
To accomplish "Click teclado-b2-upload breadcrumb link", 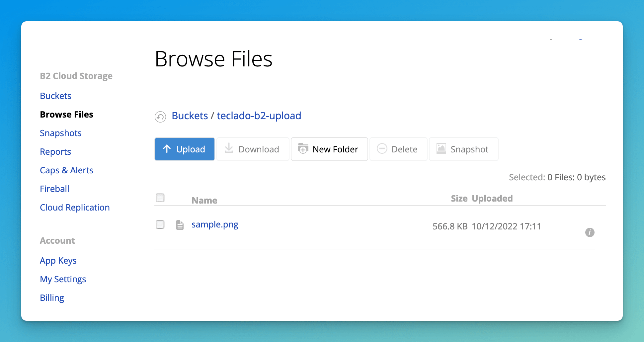I will [x=259, y=116].
